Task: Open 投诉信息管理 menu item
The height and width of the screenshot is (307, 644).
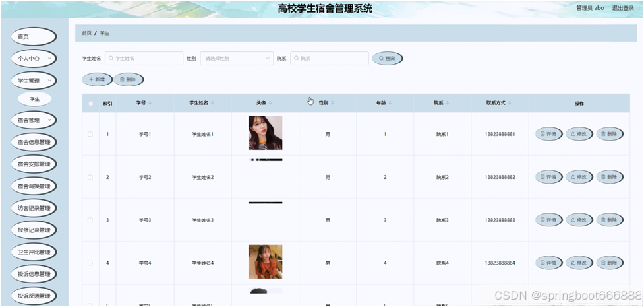Action: pyautogui.click(x=34, y=274)
